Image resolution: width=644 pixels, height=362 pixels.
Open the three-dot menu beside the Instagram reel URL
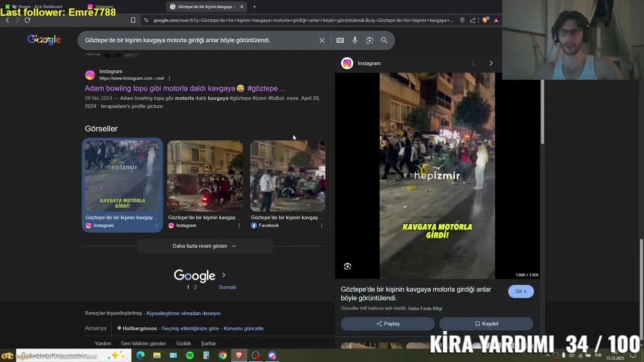(169, 78)
